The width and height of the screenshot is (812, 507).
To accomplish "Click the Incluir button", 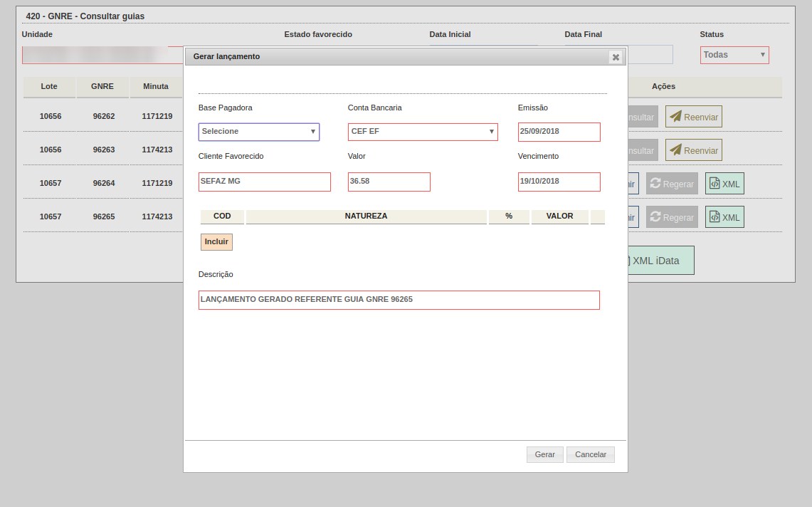I will pyautogui.click(x=216, y=242).
